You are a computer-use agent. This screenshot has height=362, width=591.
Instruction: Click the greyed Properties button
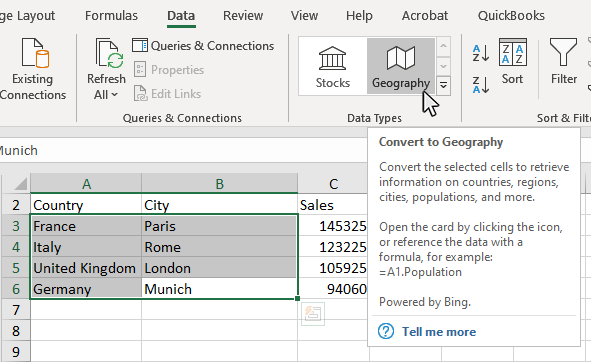pos(169,70)
